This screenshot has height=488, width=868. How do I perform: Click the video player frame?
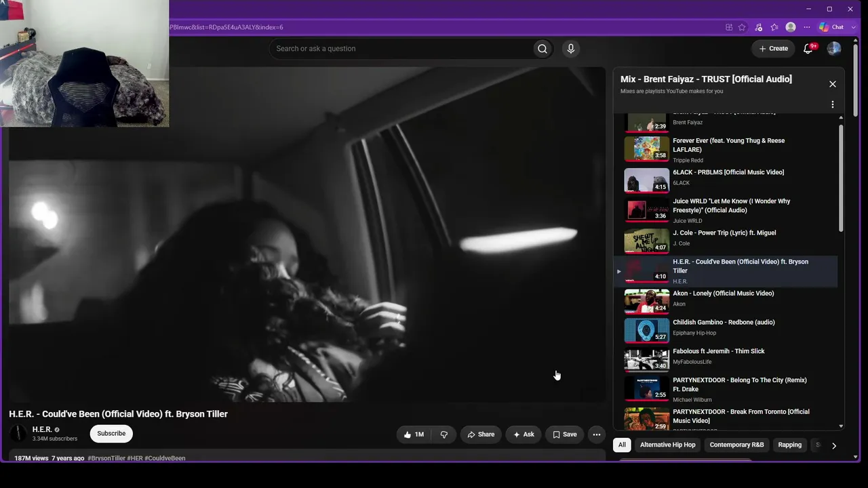pyautogui.click(x=307, y=235)
